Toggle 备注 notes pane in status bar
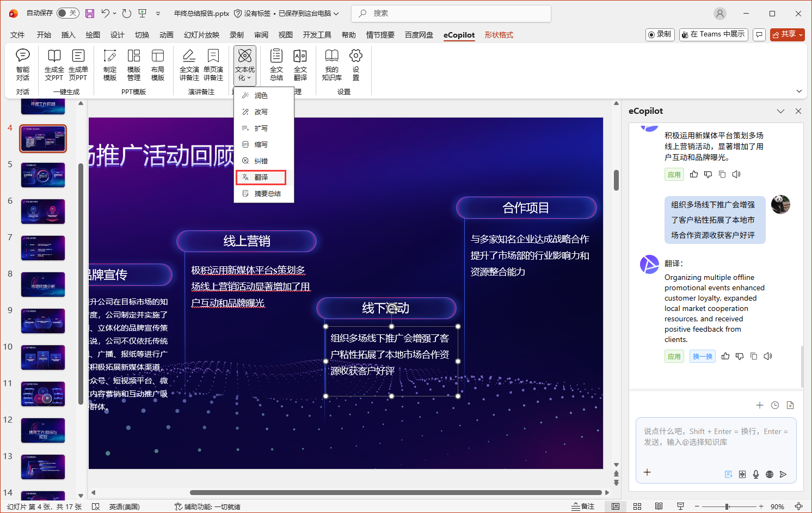The image size is (812, 513). point(583,506)
